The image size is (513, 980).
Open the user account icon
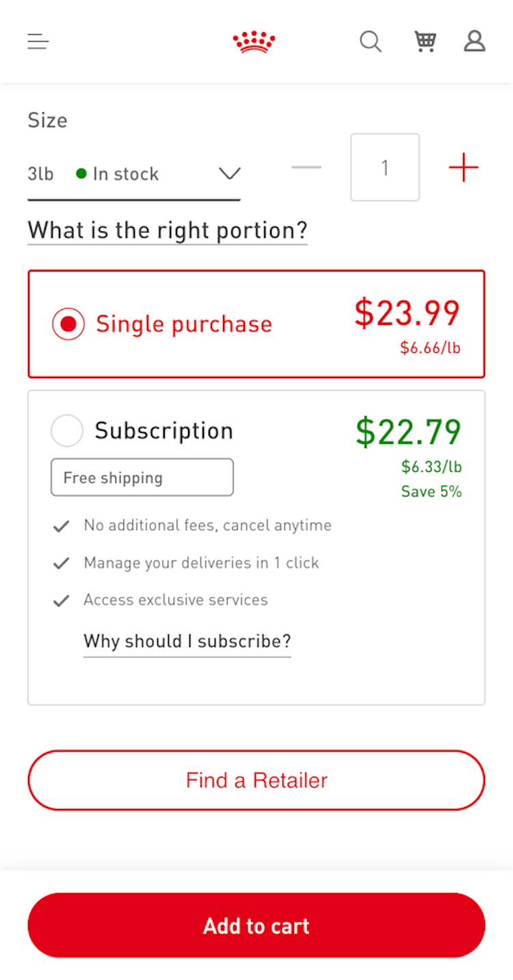coord(474,42)
